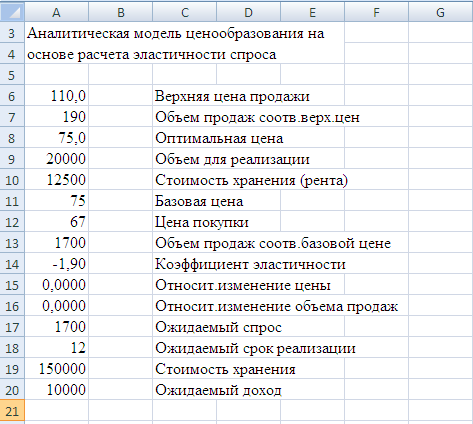
Task: Click label 'Относит.изменение цены'
Action: coord(243,285)
